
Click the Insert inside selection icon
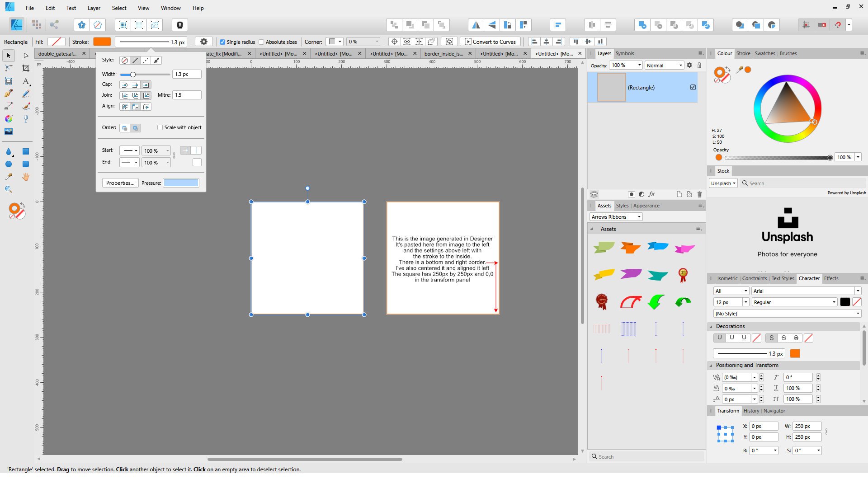[772, 25]
